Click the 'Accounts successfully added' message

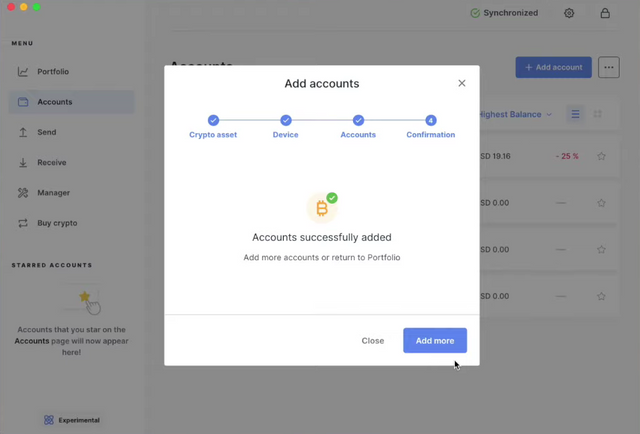pyautogui.click(x=322, y=237)
